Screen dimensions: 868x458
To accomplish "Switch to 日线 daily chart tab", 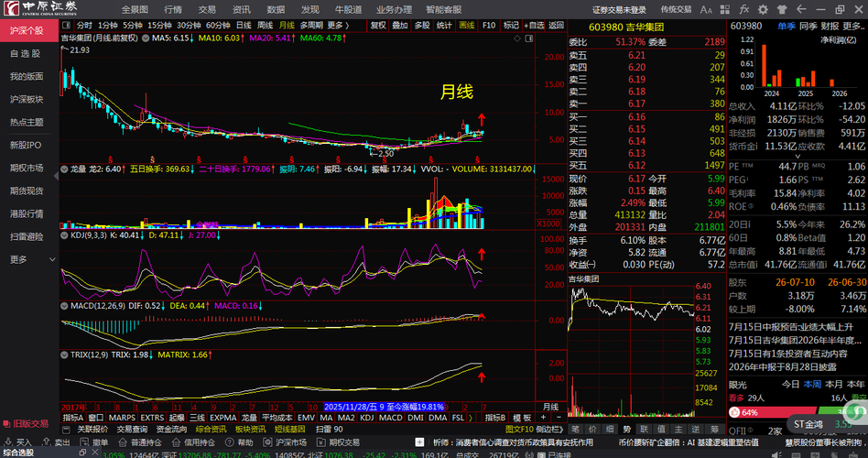I will coord(244,26).
